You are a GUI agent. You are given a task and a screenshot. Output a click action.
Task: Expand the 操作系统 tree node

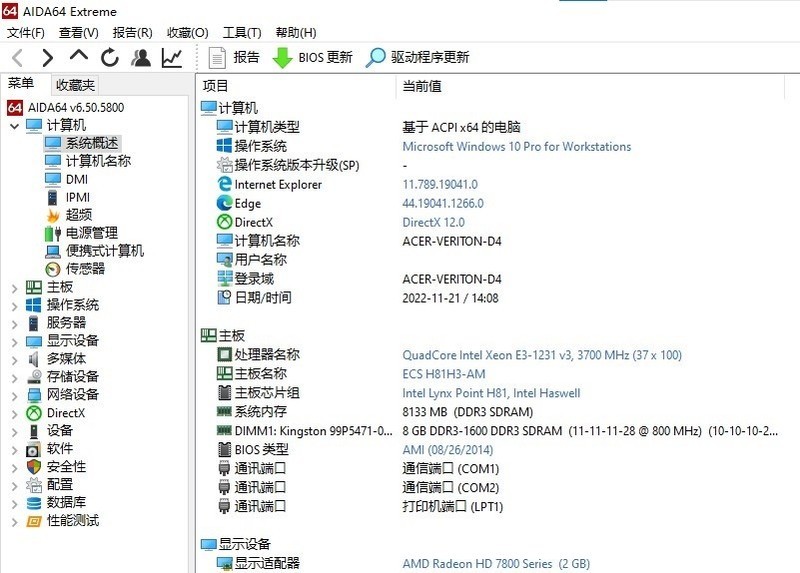pyautogui.click(x=15, y=306)
